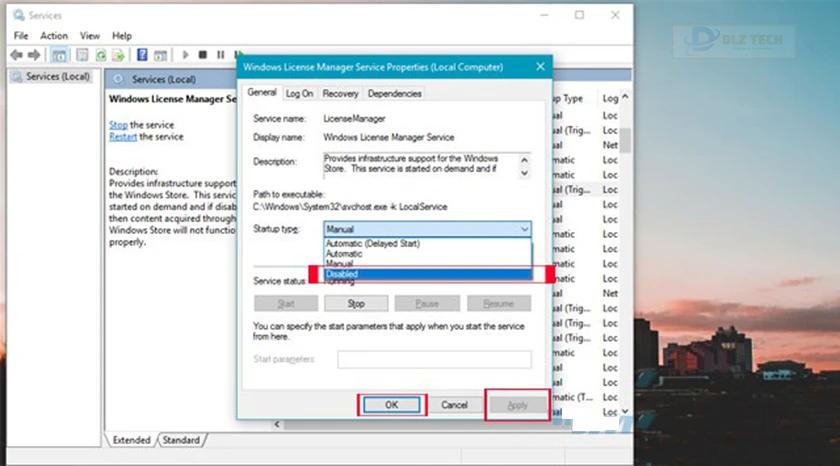840x466 pixels.
Task: Click the Stop button in dialog
Action: click(356, 304)
